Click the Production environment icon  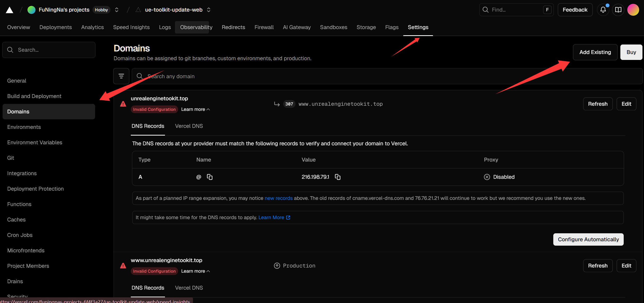pos(277,266)
